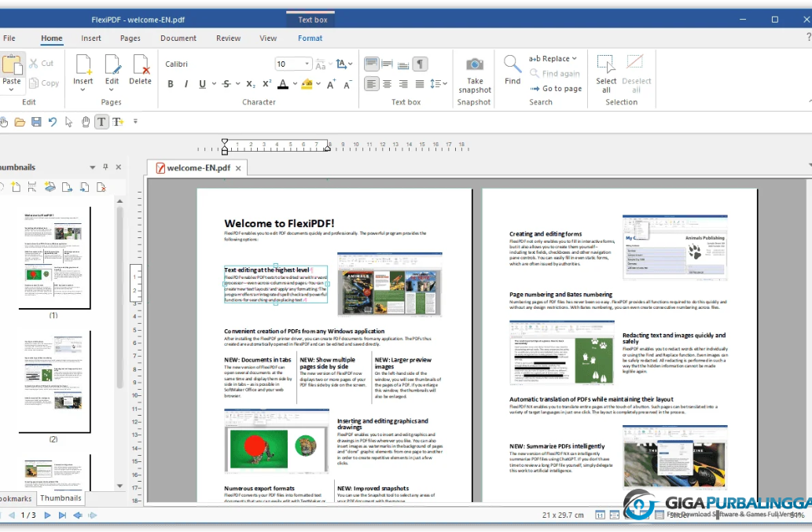Click the extract page icon in Thumbnails toolbar
This screenshot has height=532, width=812.
click(67, 187)
